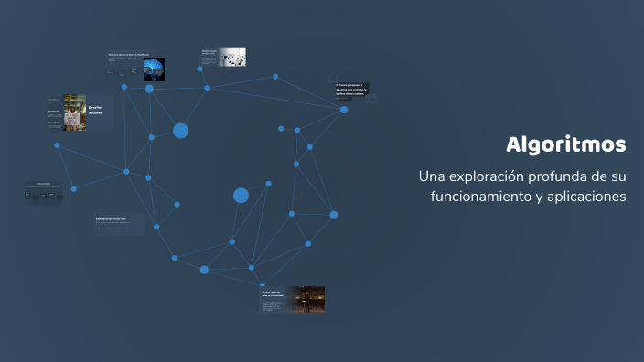Open the slide with the row of five statistic boxes

pyautogui.click(x=44, y=193)
